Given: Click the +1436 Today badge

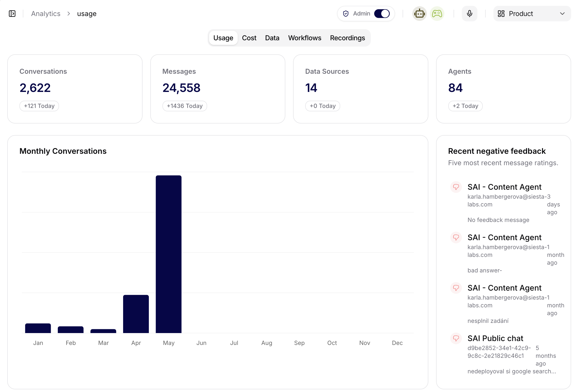Looking at the screenshot, I should (185, 106).
